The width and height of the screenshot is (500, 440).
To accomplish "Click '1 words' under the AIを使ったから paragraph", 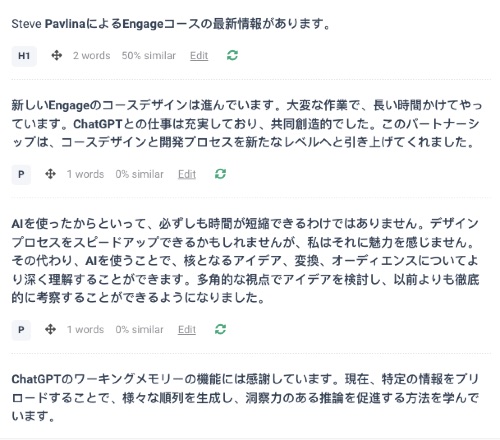I will pos(86,329).
